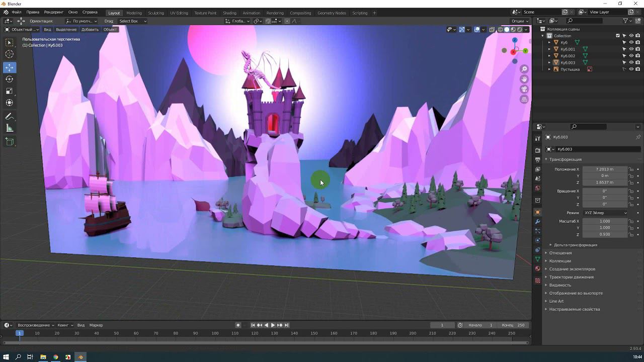Open the Опции dropdown in viewport header
Screen dimensions: 644x362
pyautogui.click(x=520, y=21)
